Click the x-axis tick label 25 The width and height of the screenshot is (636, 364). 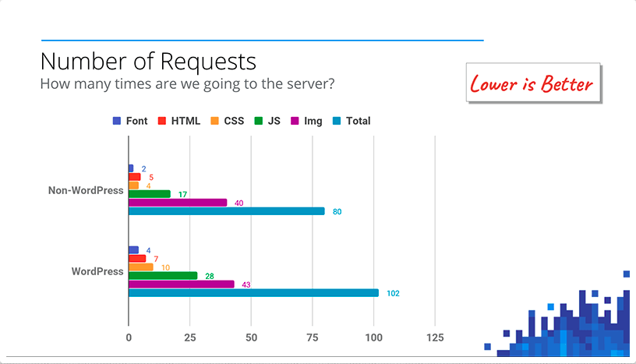(190, 337)
